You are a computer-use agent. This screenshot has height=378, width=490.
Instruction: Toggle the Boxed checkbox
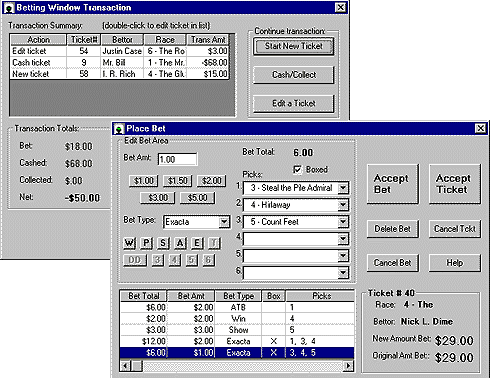click(x=297, y=169)
